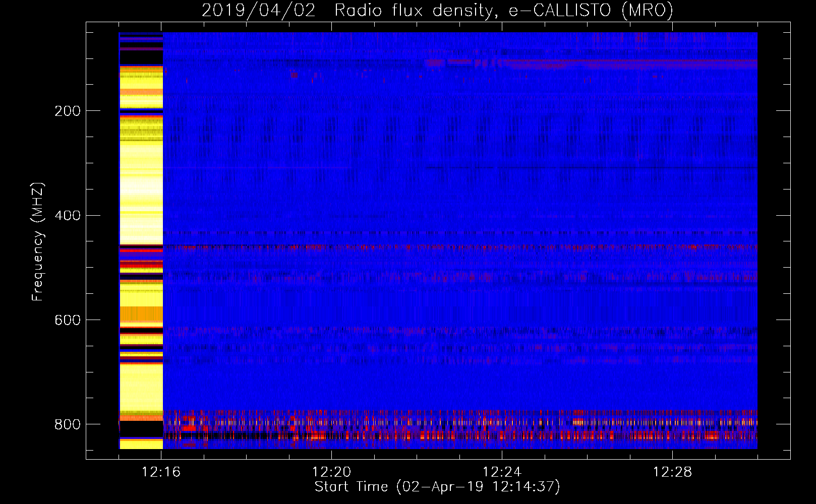816x504 pixels.
Task: Click the "12:20" time tick label
Action: point(332,472)
